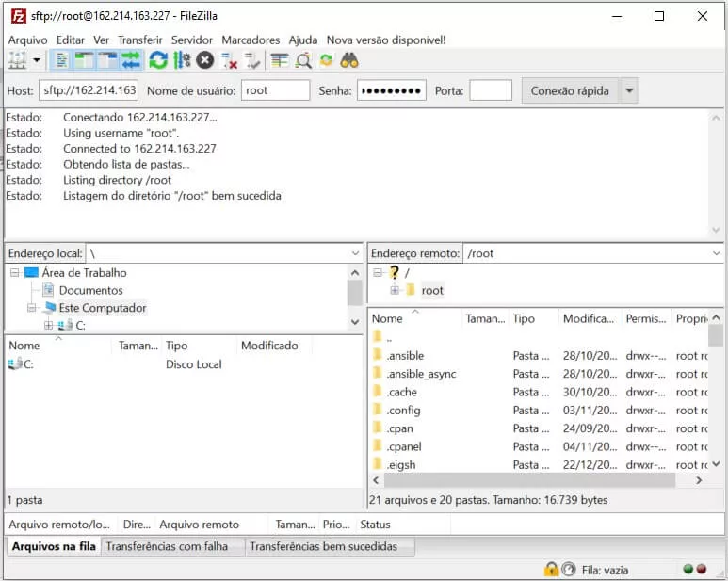Disconnect from the current server
Viewport: 728px width, 581px height.
tap(229, 60)
